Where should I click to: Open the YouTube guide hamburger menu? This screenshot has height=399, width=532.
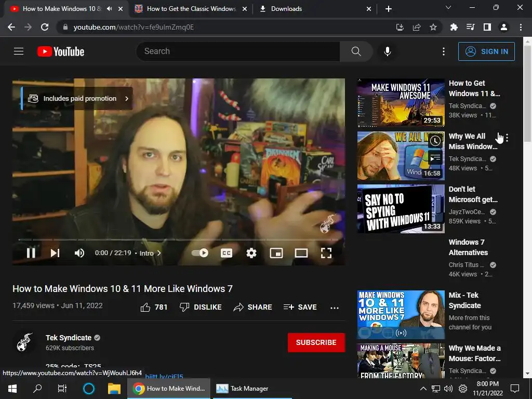pyautogui.click(x=19, y=51)
